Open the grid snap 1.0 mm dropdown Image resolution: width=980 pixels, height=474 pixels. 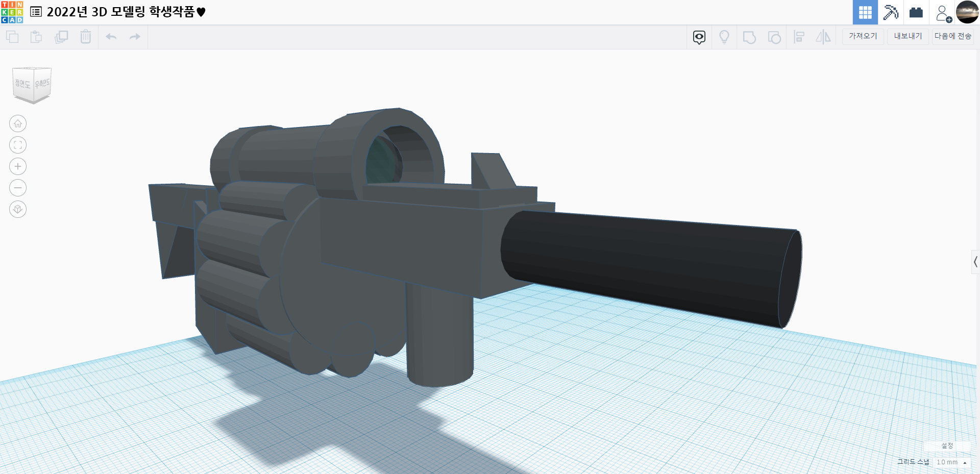click(x=952, y=462)
